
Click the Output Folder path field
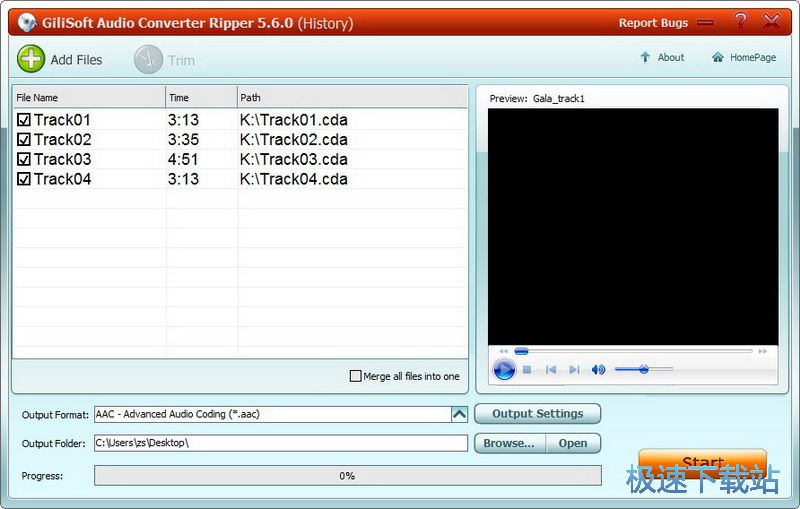click(281, 443)
